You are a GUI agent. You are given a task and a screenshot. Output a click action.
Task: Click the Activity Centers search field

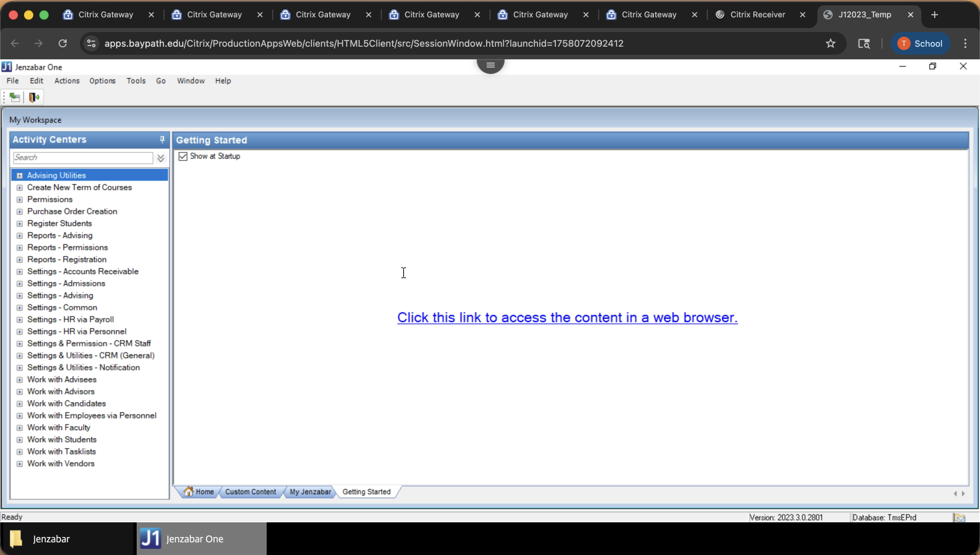coord(83,157)
